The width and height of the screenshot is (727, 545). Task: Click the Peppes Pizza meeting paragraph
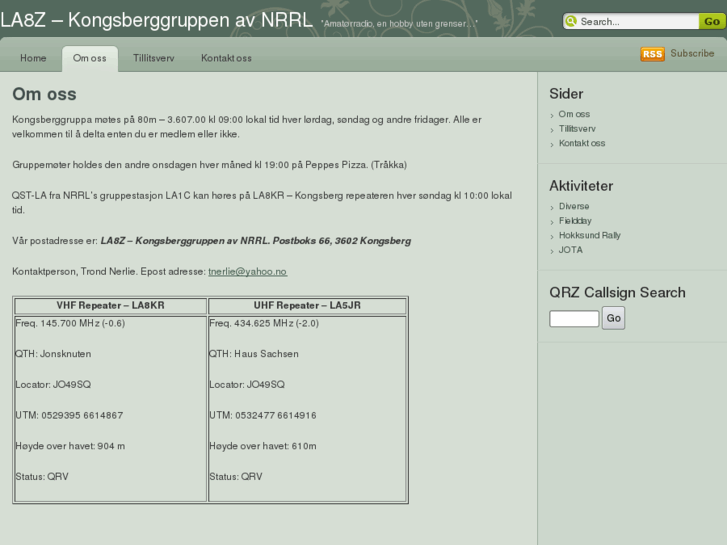tap(210, 165)
